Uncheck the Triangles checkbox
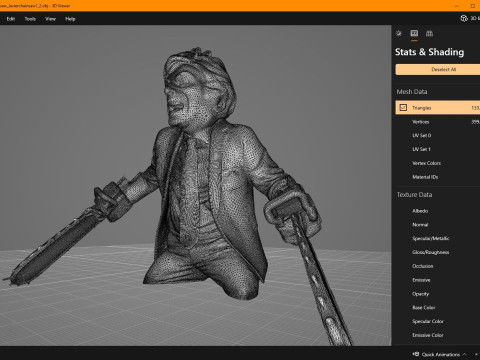Viewport: 480px width, 360px height. [x=403, y=108]
